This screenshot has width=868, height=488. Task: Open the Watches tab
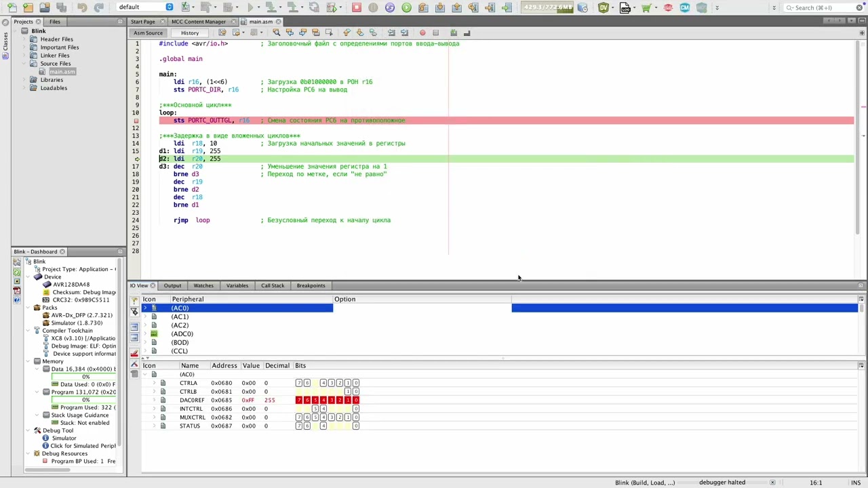click(x=203, y=285)
